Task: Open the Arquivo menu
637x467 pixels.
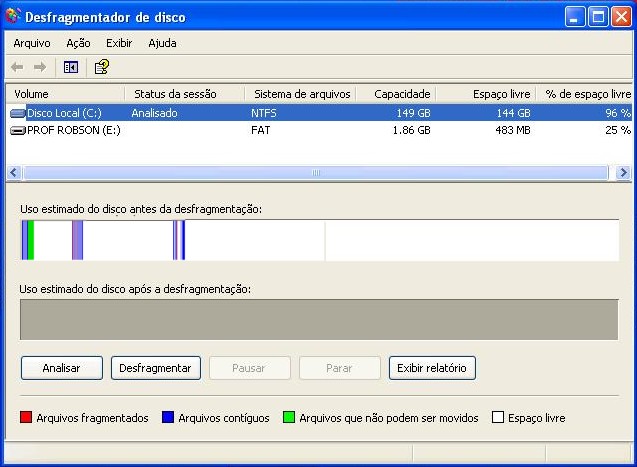Action: [32, 43]
